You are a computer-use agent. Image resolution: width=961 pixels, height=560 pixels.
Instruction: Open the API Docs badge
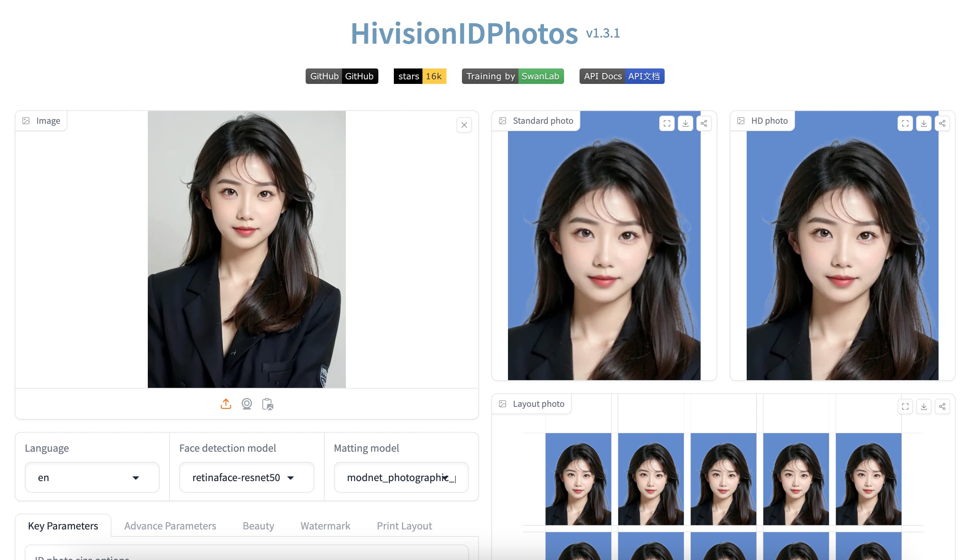(622, 76)
